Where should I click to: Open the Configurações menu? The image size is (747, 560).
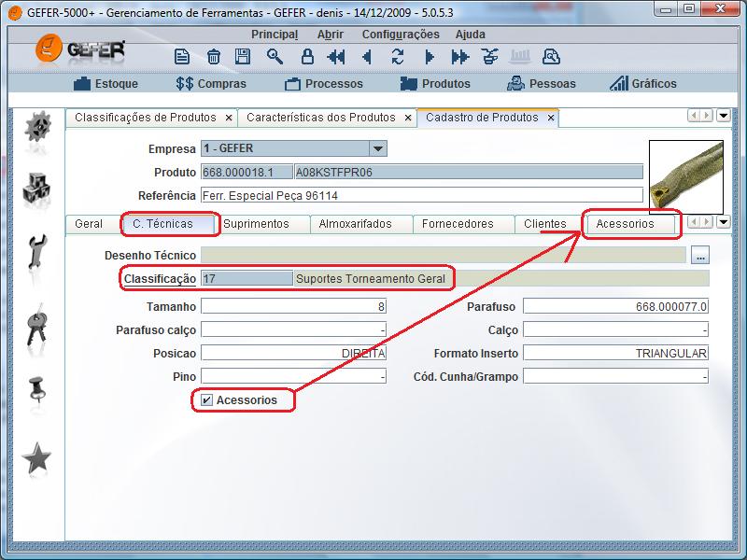click(401, 35)
